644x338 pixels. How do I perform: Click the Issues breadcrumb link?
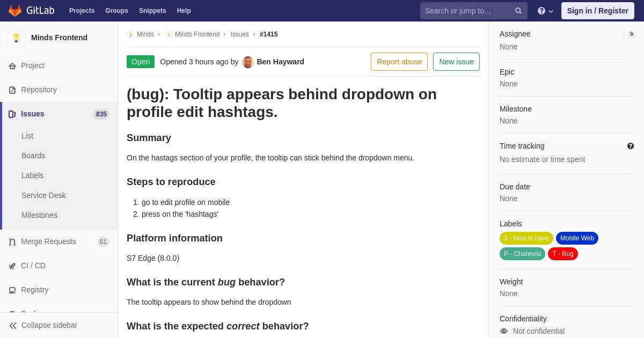pyautogui.click(x=240, y=34)
